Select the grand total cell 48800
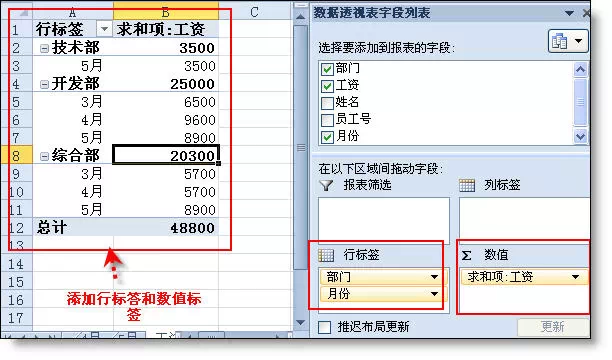The width and height of the screenshot is (612, 360). pos(166,228)
